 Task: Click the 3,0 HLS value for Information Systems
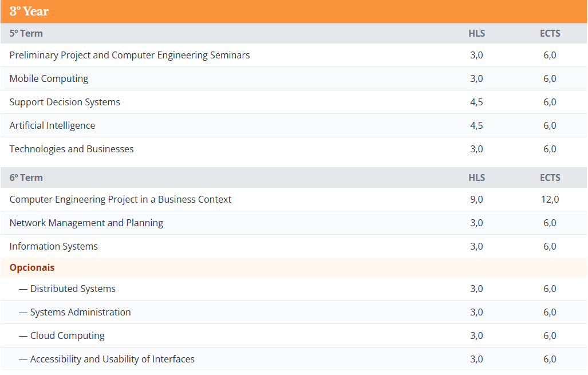point(476,246)
